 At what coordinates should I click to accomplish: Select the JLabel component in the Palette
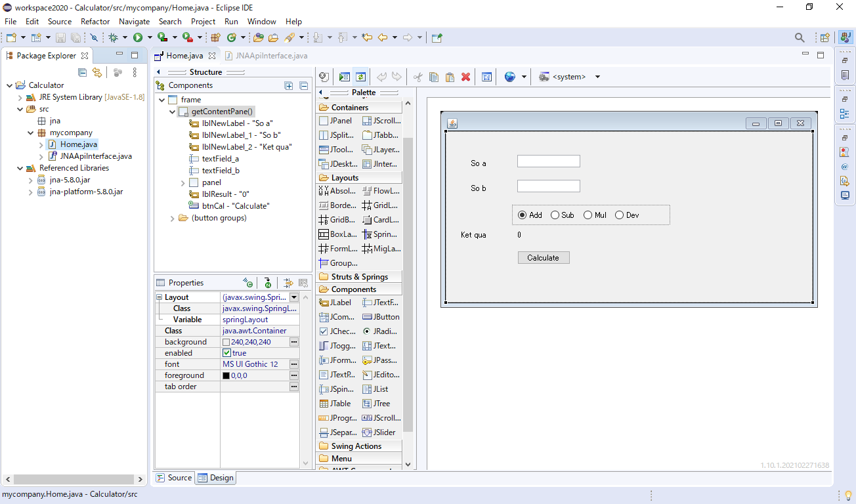click(335, 303)
